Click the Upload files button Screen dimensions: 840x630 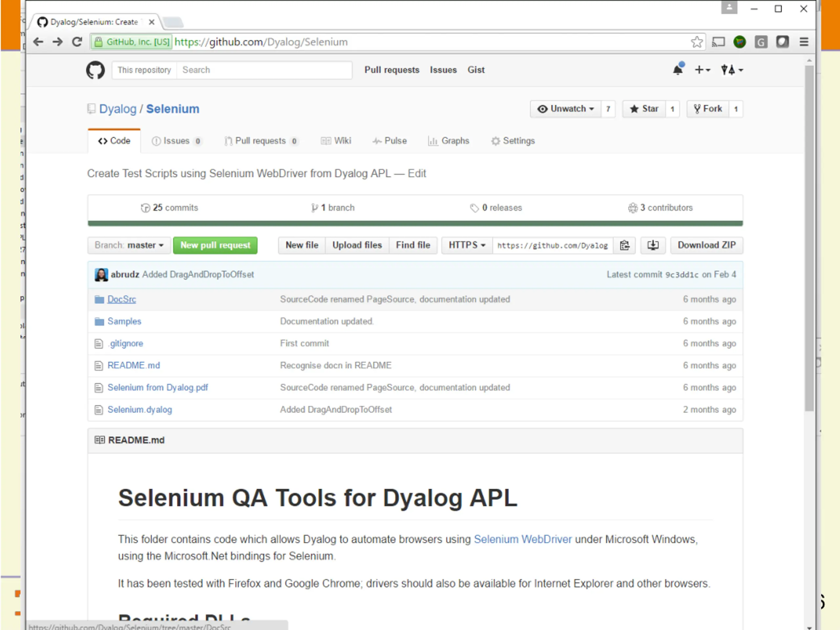point(357,245)
